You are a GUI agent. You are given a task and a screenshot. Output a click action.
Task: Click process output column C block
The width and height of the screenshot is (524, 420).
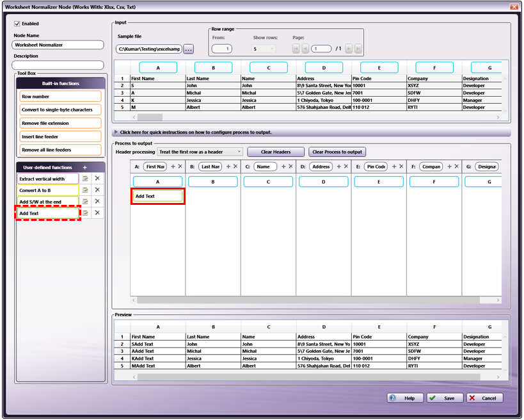(268, 182)
